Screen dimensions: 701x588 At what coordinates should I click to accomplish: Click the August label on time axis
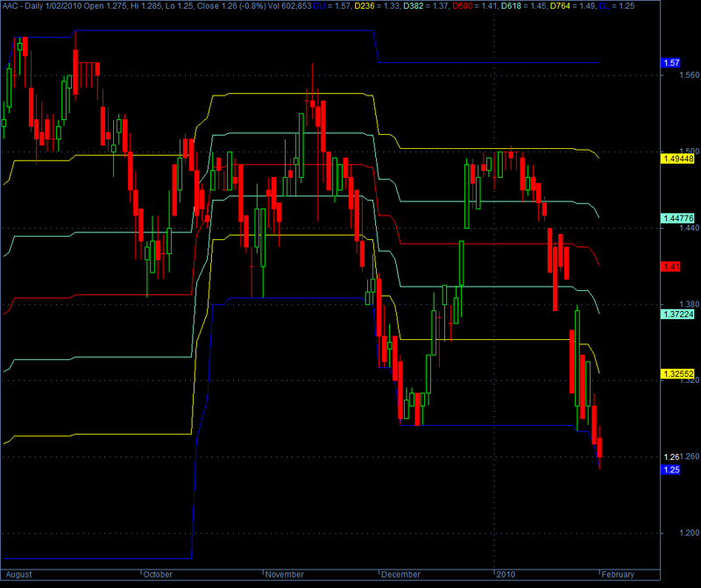coord(18,575)
